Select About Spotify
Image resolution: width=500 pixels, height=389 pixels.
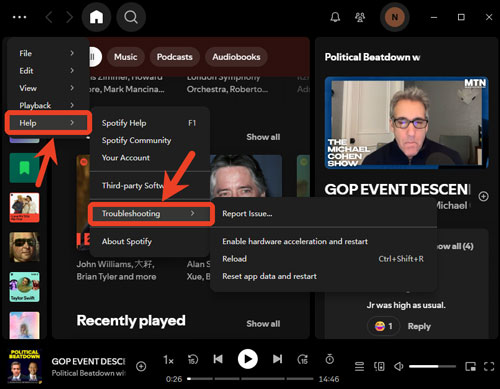(x=150, y=241)
